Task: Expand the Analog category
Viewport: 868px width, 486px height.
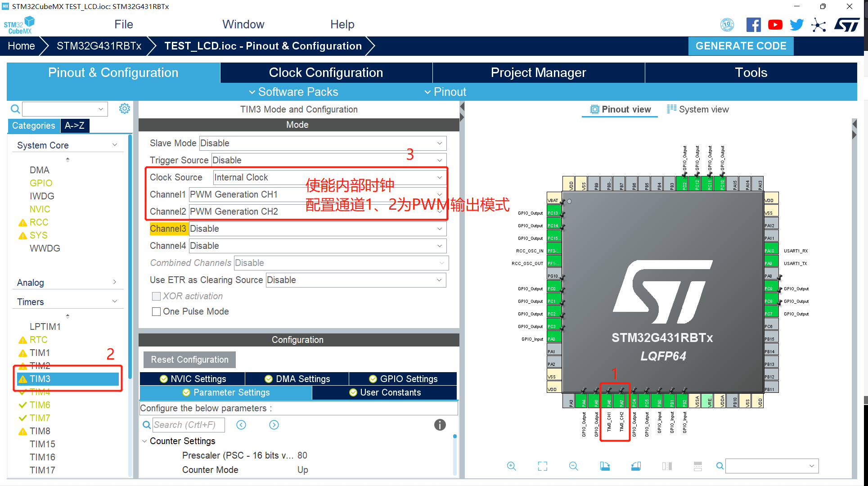Action: click(115, 282)
